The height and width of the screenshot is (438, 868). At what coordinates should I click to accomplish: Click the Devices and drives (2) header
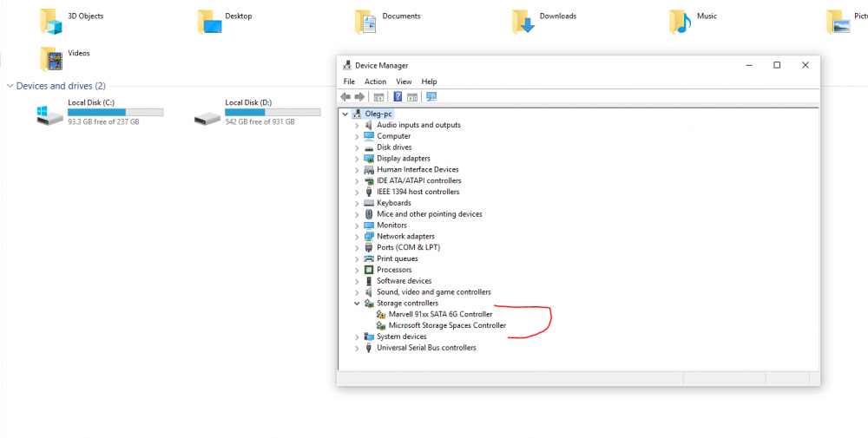point(61,86)
